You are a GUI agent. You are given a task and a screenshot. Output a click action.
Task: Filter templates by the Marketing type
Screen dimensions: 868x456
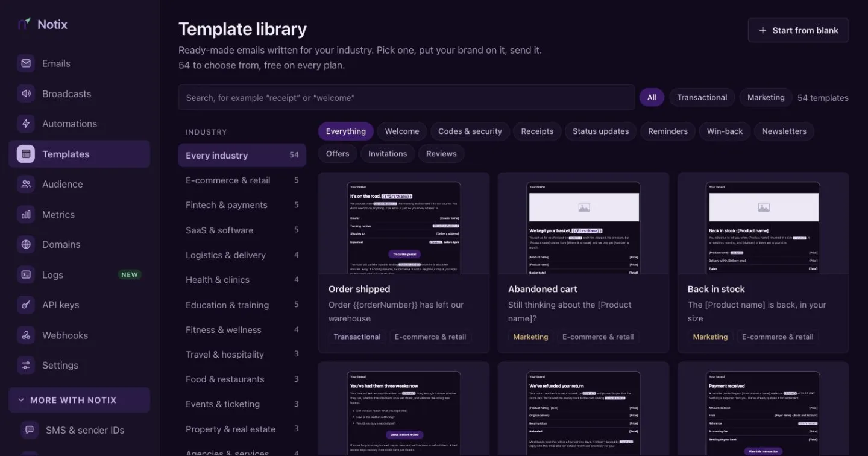[x=766, y=97]
